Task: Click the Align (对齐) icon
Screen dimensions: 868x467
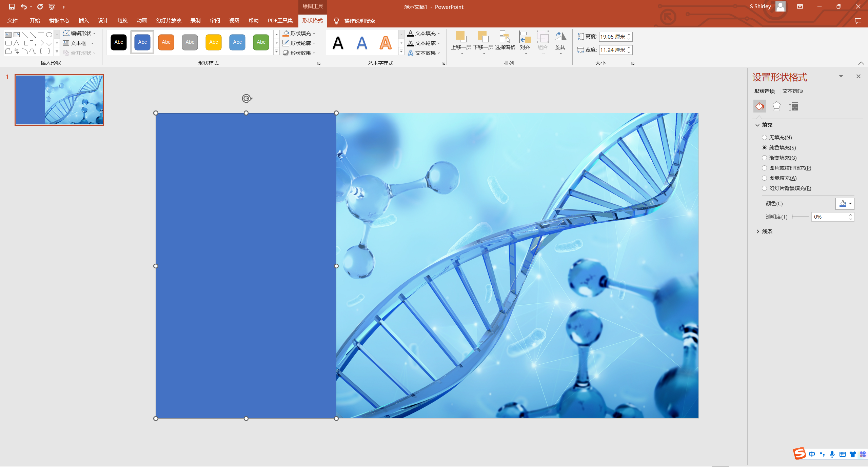Action: pyautogui.click(x=525, y=37)
